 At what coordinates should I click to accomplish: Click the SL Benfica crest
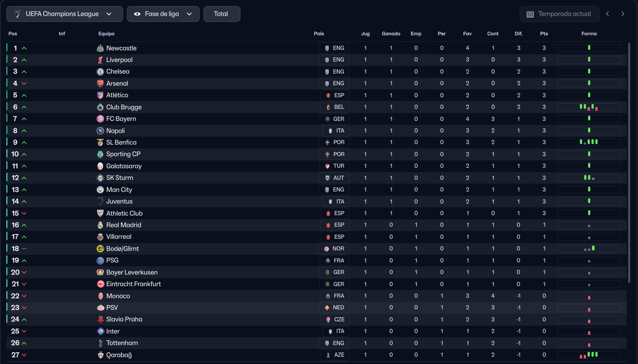100,142
